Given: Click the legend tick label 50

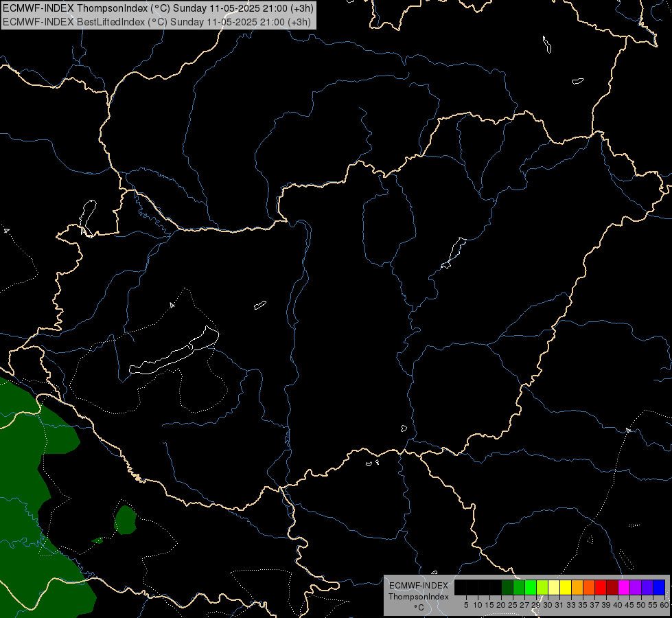Looking at the screenshot, I should (x=642, y=605).
